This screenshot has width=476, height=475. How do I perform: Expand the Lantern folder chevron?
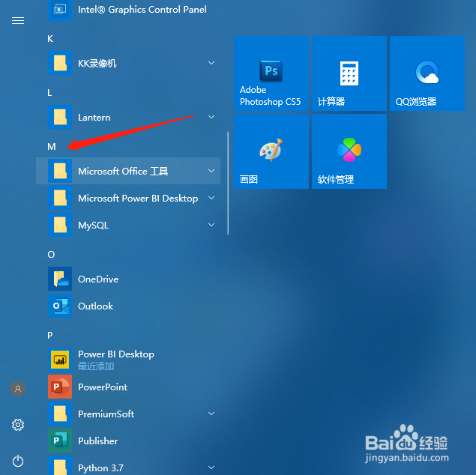[211, 117]
